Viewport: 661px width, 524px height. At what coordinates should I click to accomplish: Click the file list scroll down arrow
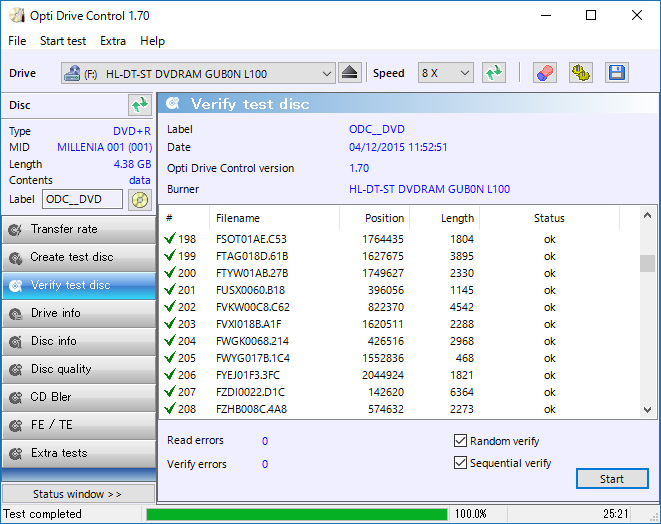point(648,409)
